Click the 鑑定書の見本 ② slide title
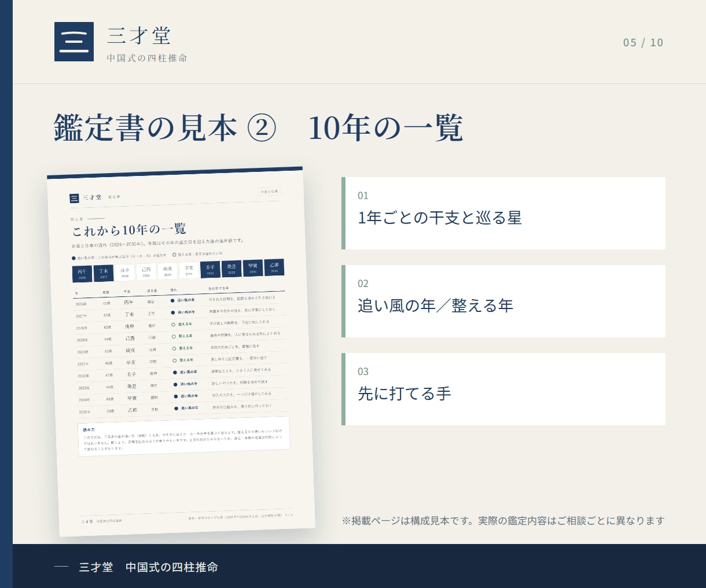 coord(258,128)
